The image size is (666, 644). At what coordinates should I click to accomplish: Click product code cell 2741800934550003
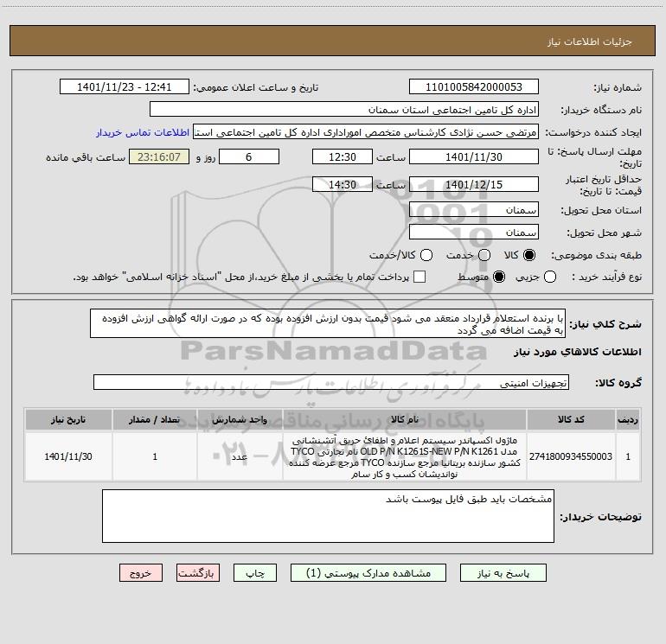point(571,456)
